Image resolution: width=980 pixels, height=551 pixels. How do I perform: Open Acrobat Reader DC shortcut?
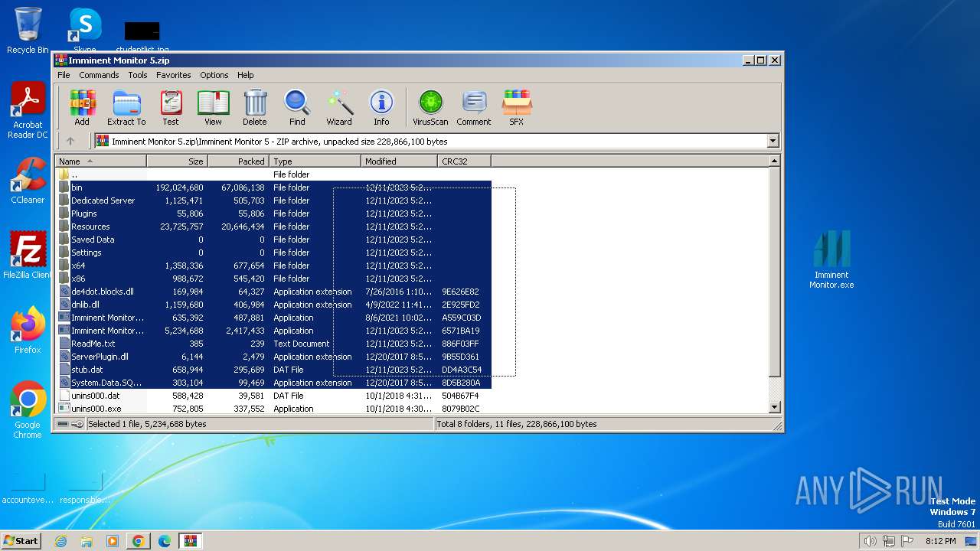28,111
